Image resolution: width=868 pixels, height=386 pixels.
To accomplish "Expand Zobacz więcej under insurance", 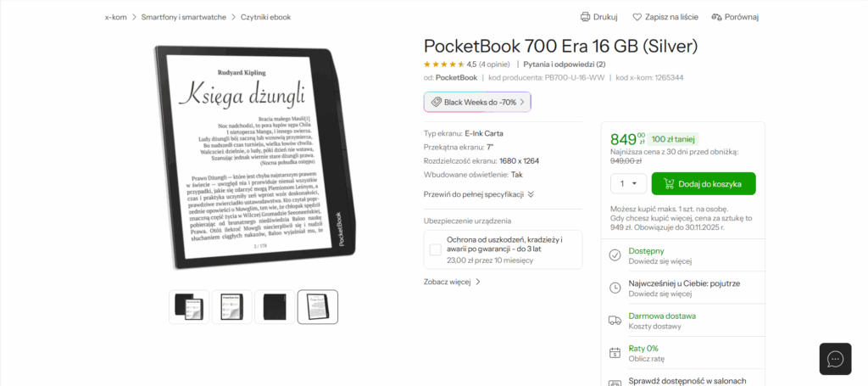I will (x=453, y=282).
